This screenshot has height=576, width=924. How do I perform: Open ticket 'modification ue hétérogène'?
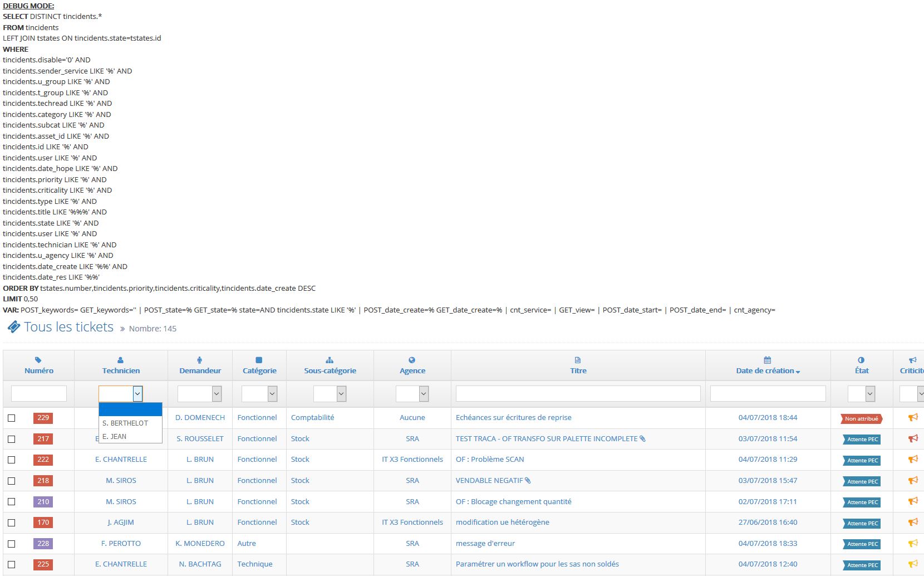coord(503,523)
